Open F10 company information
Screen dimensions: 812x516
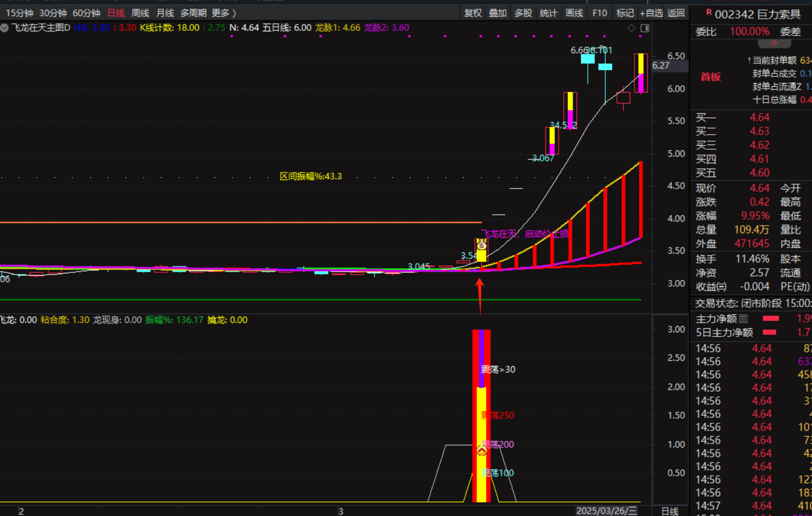(600, 13)
